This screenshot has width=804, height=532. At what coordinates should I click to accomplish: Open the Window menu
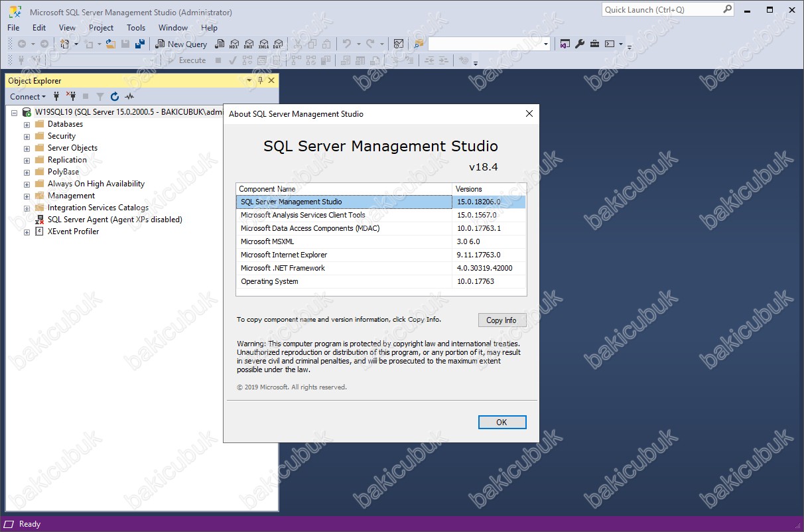pos(173,28)
